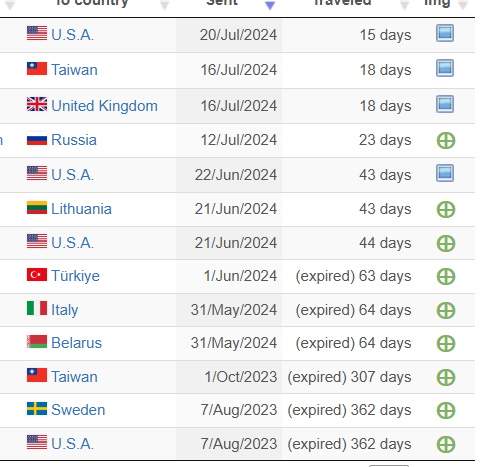The height and width of the screenshot is (467, 485).
Task: Sort by Traveled column arrow
Action: [x=404, y=5]
